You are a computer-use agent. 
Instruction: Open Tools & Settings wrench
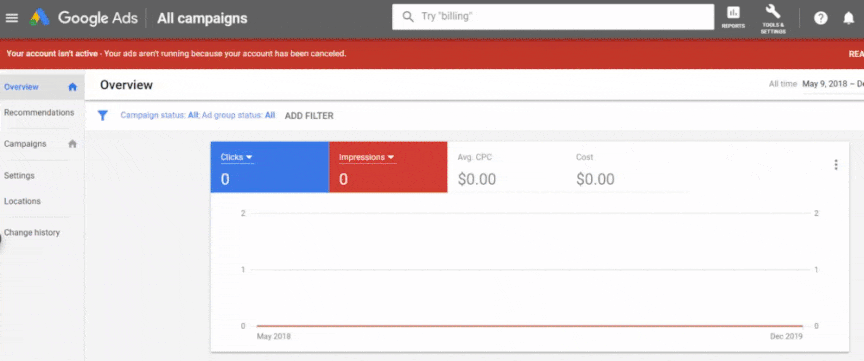773,19
